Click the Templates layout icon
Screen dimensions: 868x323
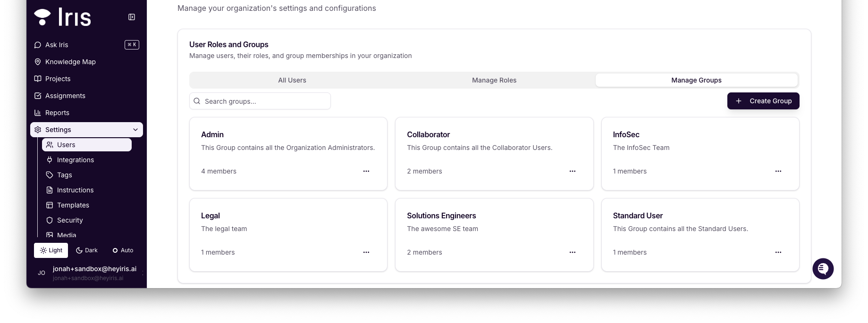click(50, 205)
